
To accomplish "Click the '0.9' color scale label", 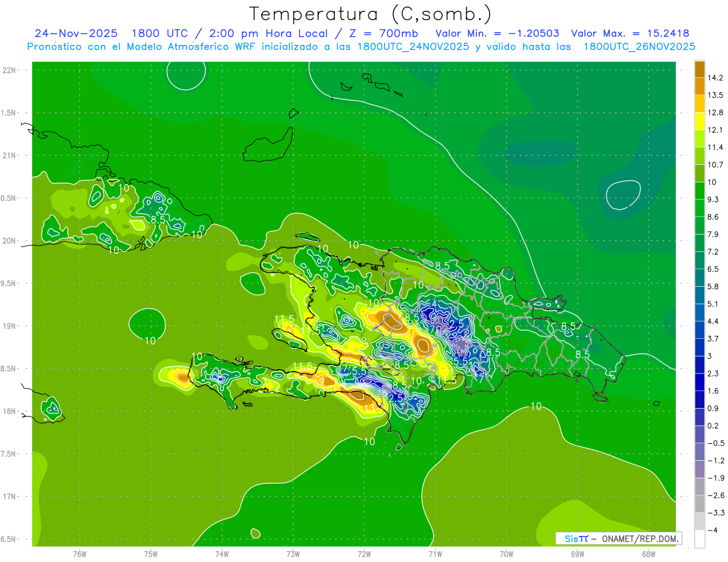I will pos(713,408).
